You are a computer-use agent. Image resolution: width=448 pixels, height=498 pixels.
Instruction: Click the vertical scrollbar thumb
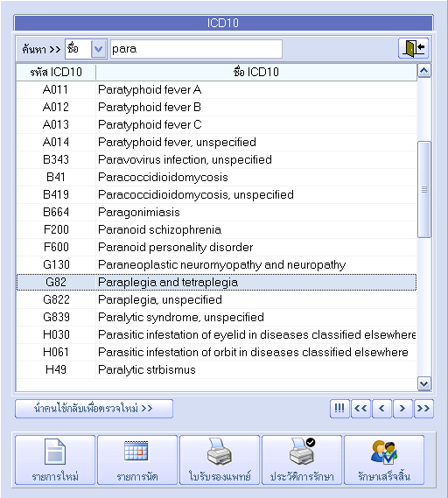click(424, 189)
